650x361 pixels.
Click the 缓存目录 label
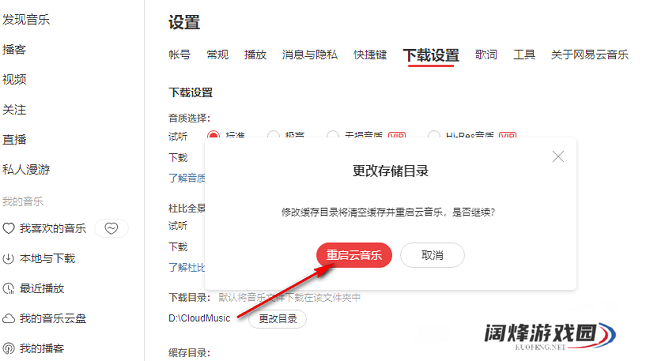(x=189, y=353)
